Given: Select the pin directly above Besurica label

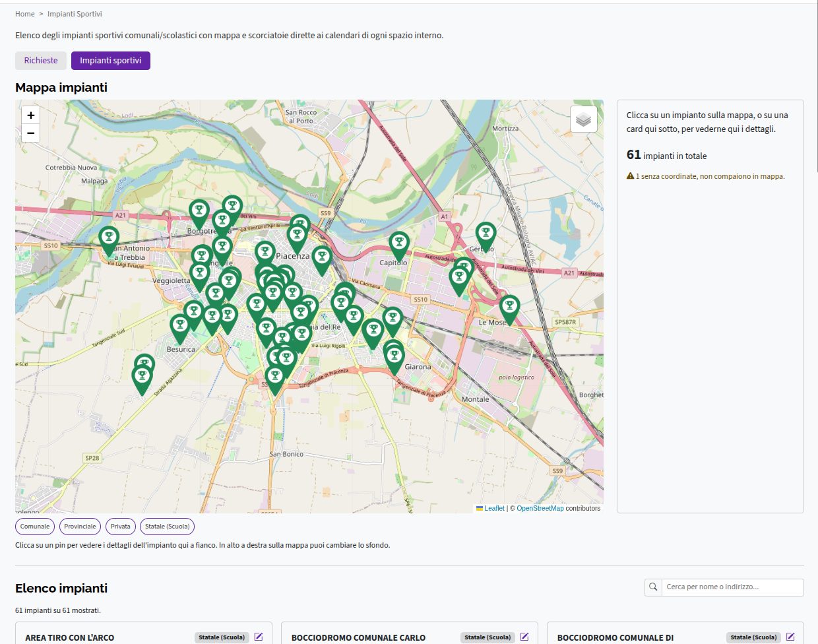Looking at the screenshot, I should click(x=180, y=329).
